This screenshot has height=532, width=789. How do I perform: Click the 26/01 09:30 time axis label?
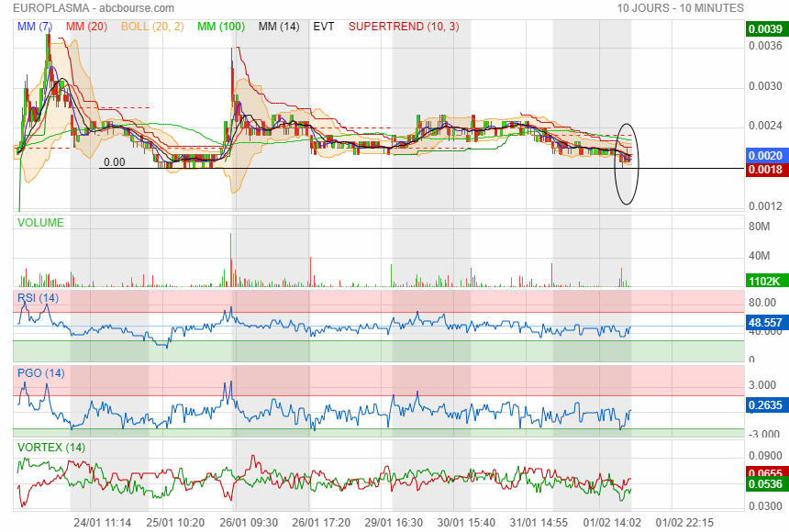click(x=249, y=523)
